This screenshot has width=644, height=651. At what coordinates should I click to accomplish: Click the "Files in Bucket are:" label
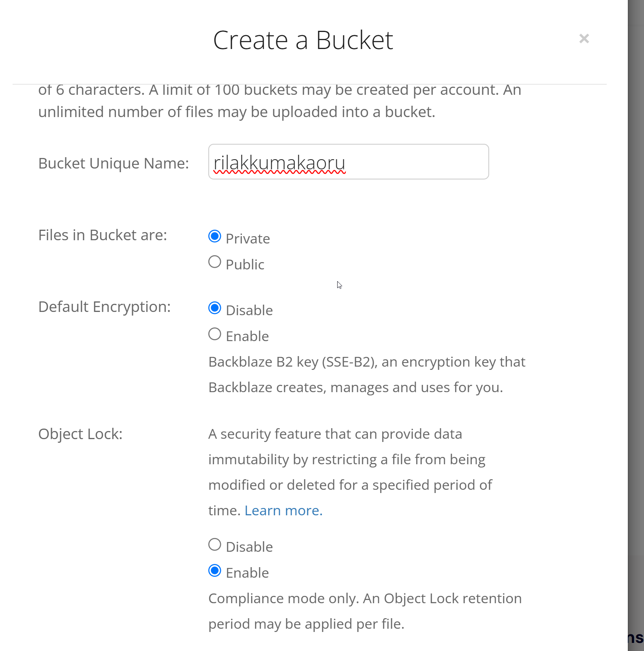click(103, 235)
